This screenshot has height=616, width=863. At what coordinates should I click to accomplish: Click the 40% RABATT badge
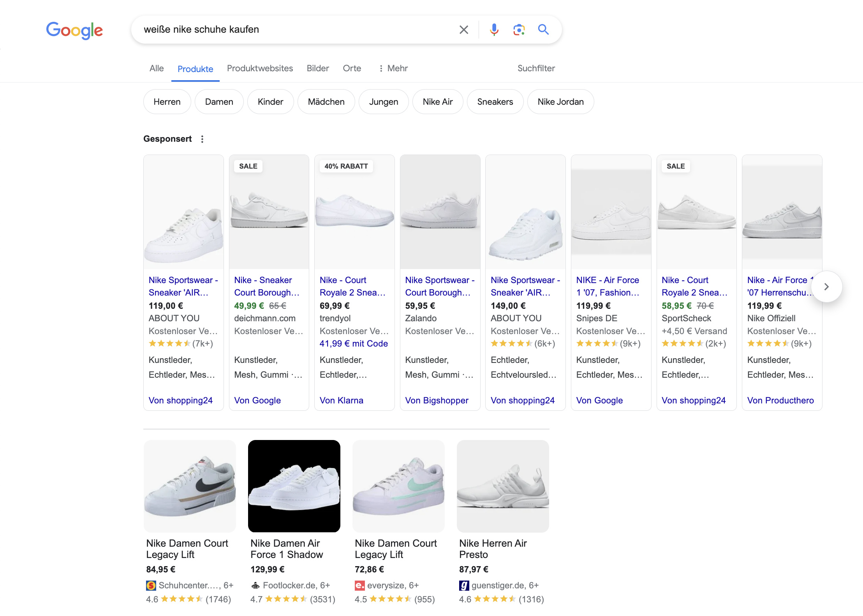(346, 166)
